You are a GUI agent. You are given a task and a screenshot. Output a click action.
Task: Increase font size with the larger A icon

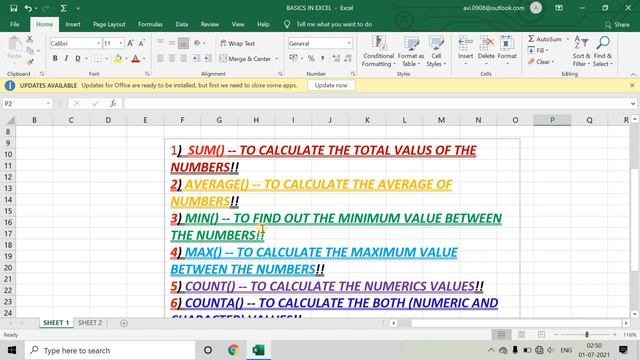[130, 43]
